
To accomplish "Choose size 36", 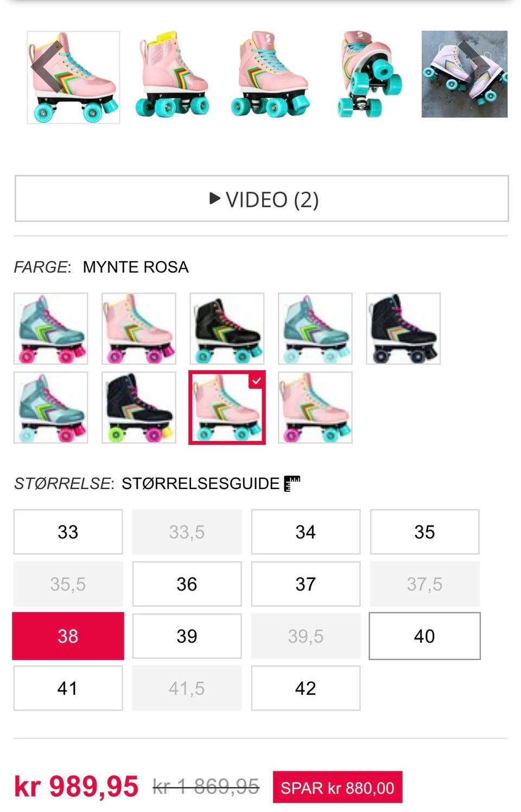I will tap(187, 584).
